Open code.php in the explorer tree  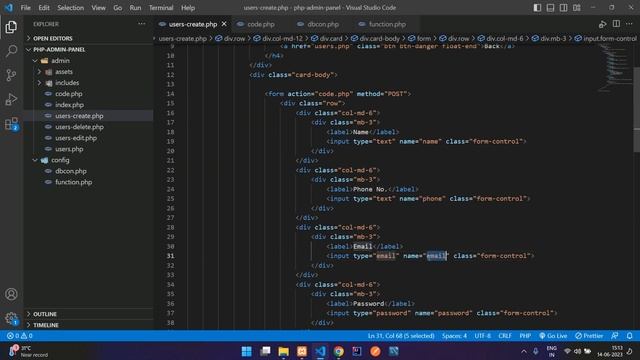(89, 93)
